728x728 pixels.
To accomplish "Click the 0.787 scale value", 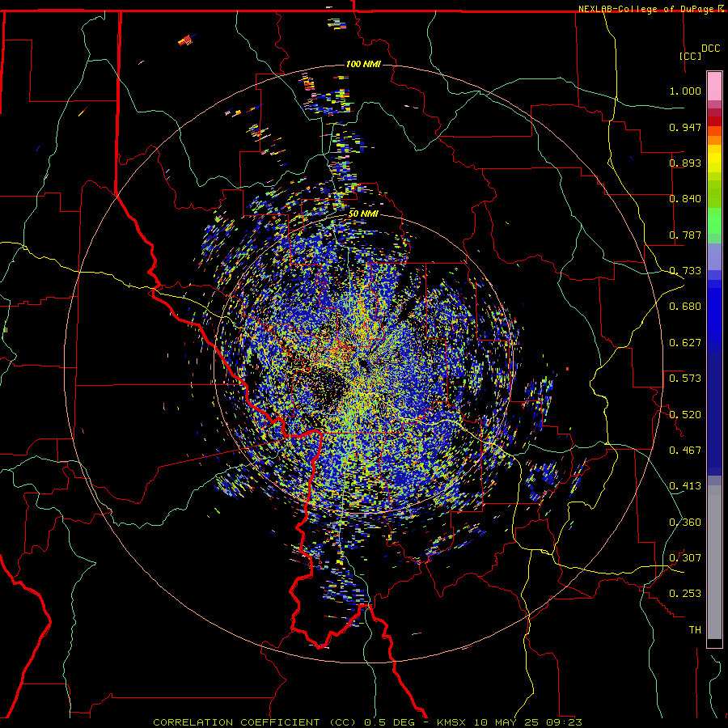I will click(x=685, y=235).
